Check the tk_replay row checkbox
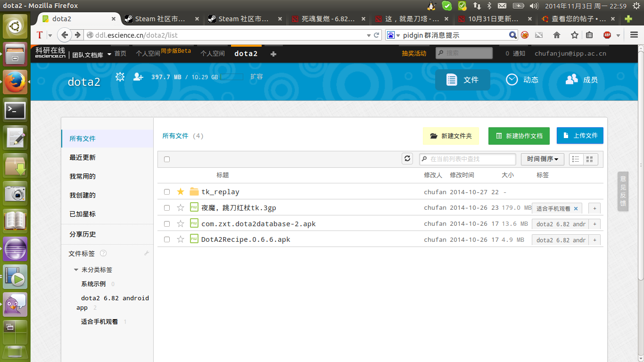The width and height of the screenshot is (644, 362). coord(167,192)
